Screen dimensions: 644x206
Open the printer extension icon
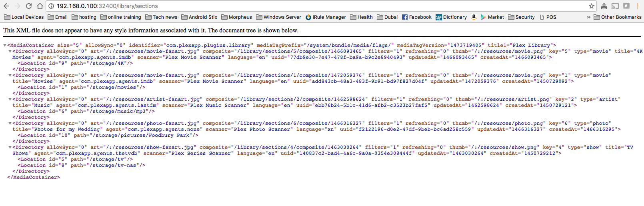(x=604, y=6)
